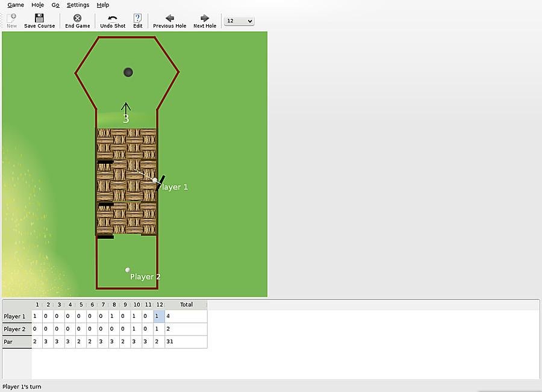Go to the Previous Hole
This screenshot has width=542, height=392.
coord(169,18)
